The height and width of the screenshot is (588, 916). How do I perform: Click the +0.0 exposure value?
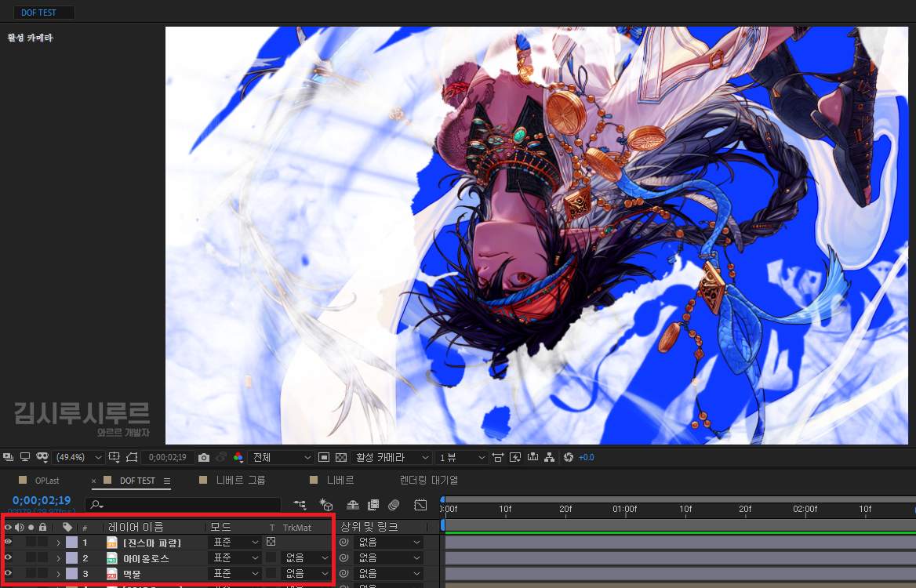coord(586,457)
